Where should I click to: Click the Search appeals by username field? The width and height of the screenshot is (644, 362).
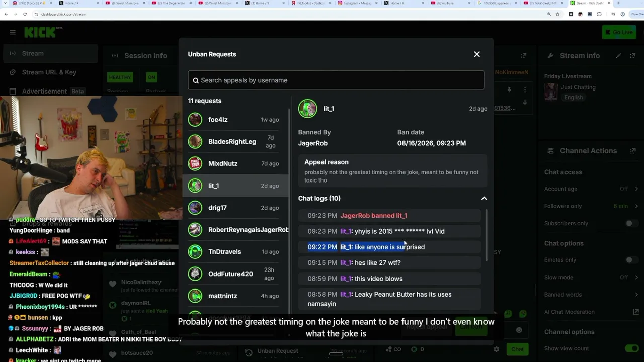click(336, 80)
